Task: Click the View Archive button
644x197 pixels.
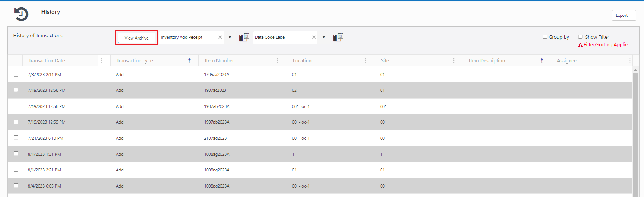Action: pyautogui.click(x=137, y=38)
